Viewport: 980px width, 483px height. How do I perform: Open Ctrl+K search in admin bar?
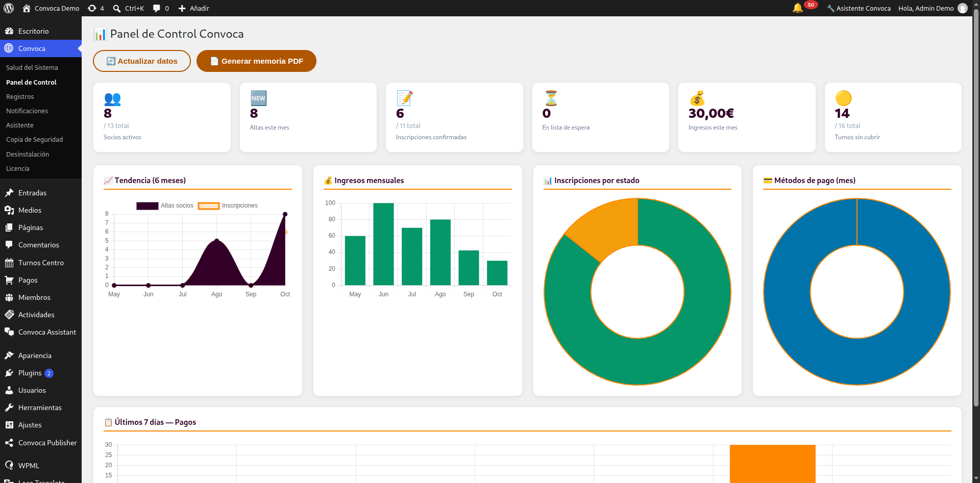128,8
